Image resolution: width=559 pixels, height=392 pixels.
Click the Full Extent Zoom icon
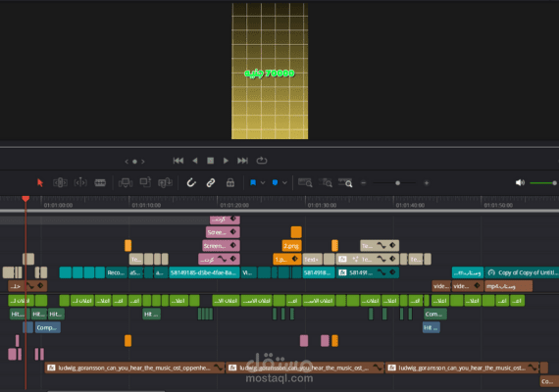[305, 183]
